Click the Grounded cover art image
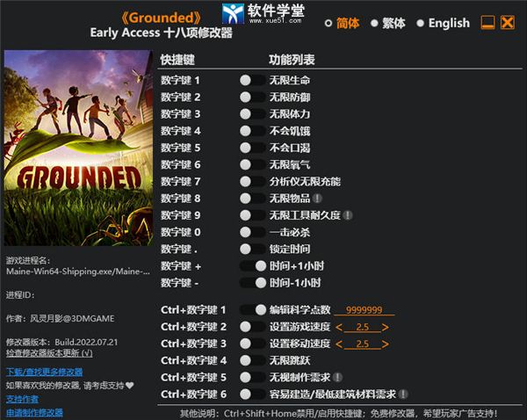Viewport: 527px width, 420px height. [x=78, y=148]
